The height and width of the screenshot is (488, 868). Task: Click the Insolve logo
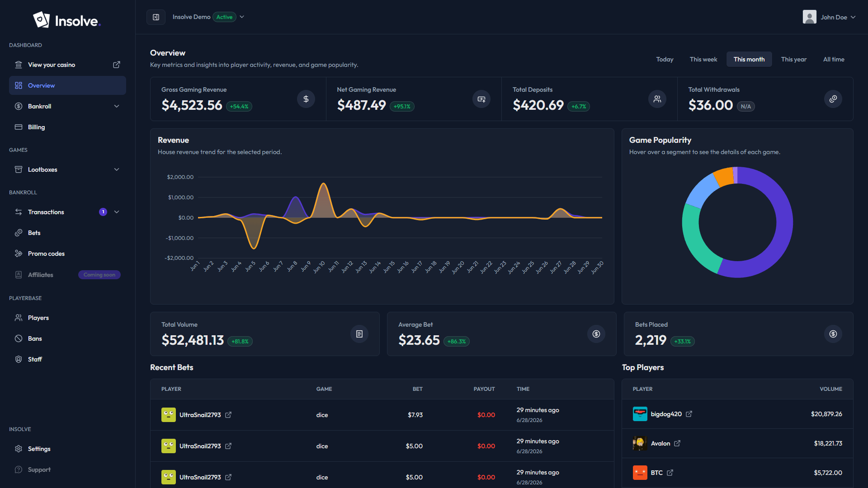tap(67, 20)
